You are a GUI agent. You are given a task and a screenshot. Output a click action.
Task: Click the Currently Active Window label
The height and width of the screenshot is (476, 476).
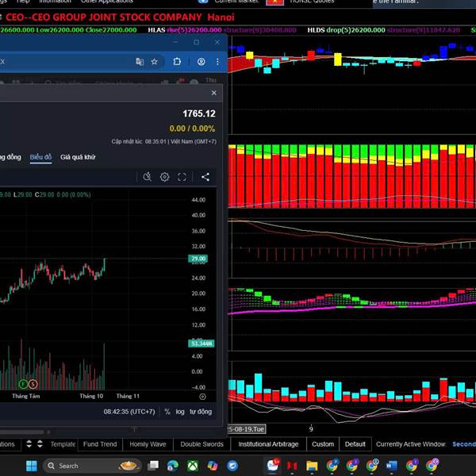pyautogui.click(x=411, y=444)
